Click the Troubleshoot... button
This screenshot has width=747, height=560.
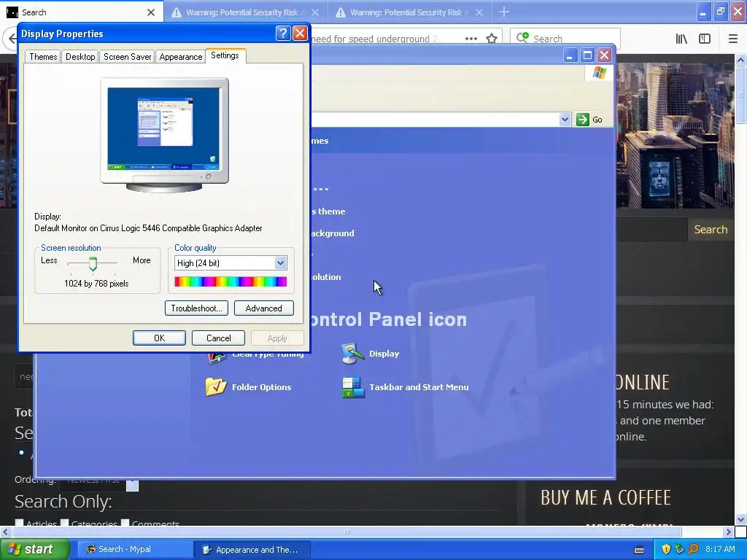point(196,308)
